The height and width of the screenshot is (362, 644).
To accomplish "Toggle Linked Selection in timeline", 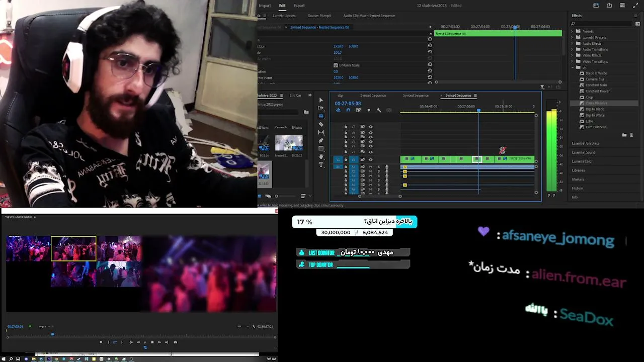I will coord(358,110).
